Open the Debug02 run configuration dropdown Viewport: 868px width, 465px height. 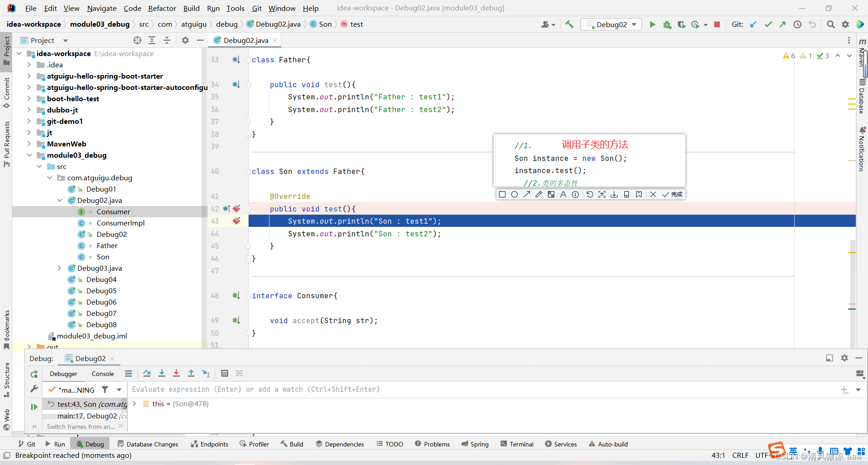pos(612,24)
